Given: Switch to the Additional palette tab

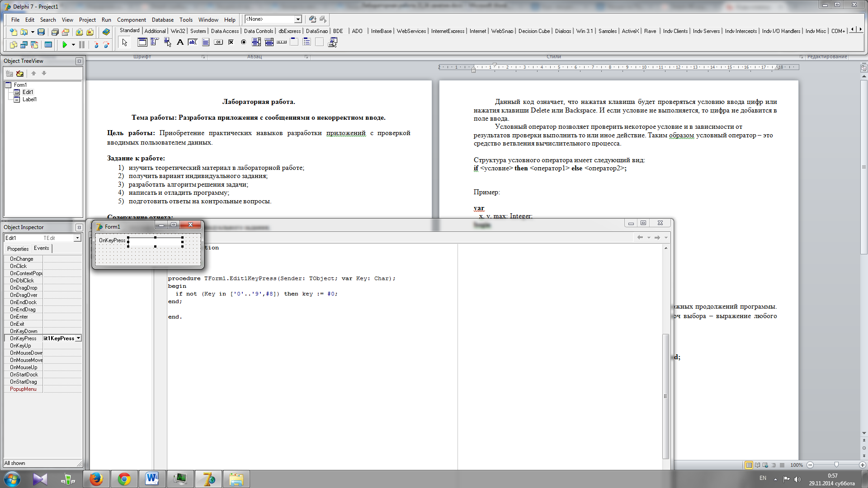Looking at the screenshot, I should pos(155,31).
